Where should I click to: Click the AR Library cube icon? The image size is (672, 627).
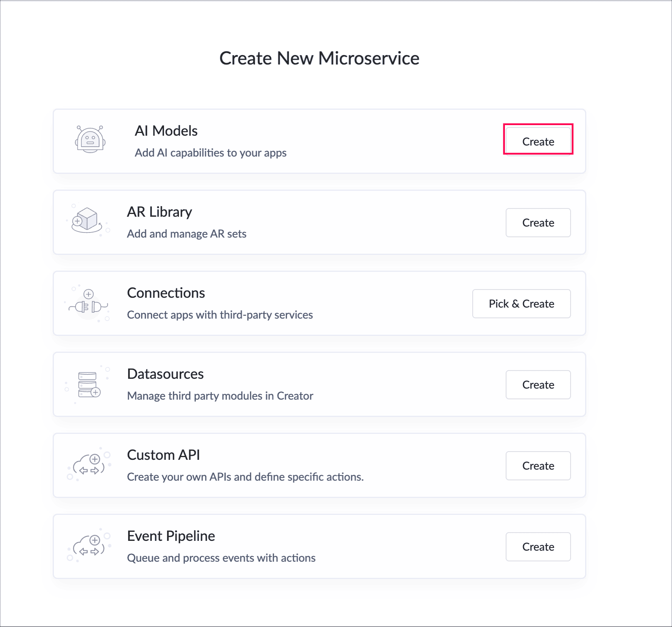(x=88, y=220)
